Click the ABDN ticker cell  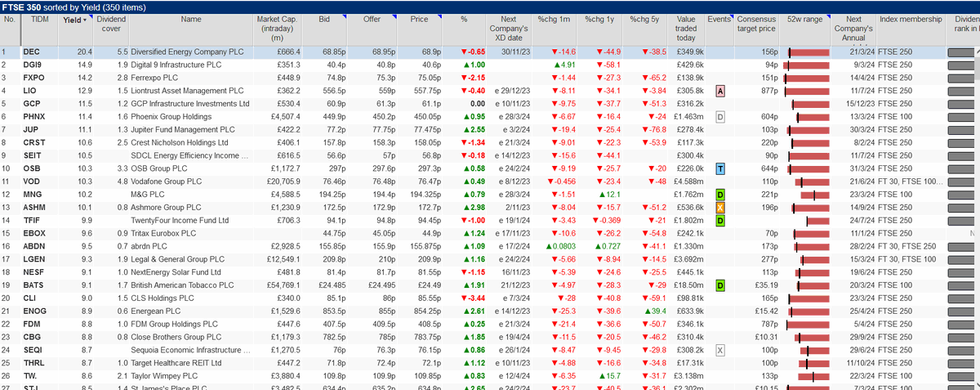33,245
